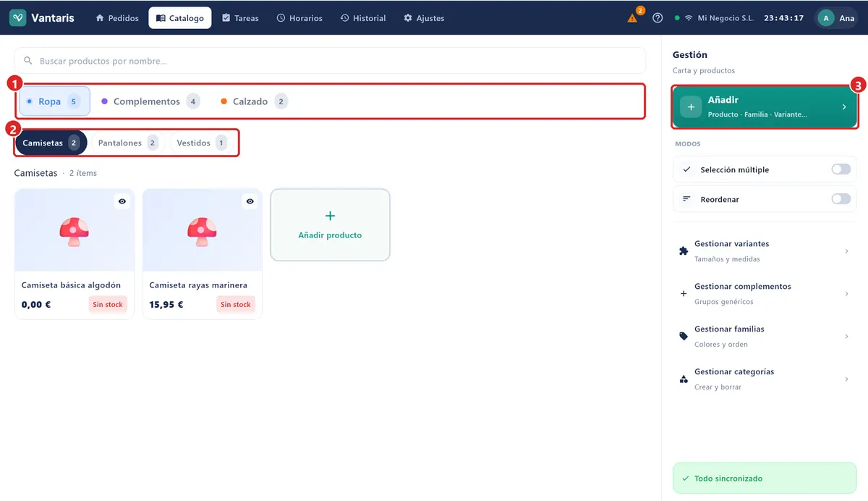
Task: Expand the Añadir button chevron
Action: click(843, 107)
